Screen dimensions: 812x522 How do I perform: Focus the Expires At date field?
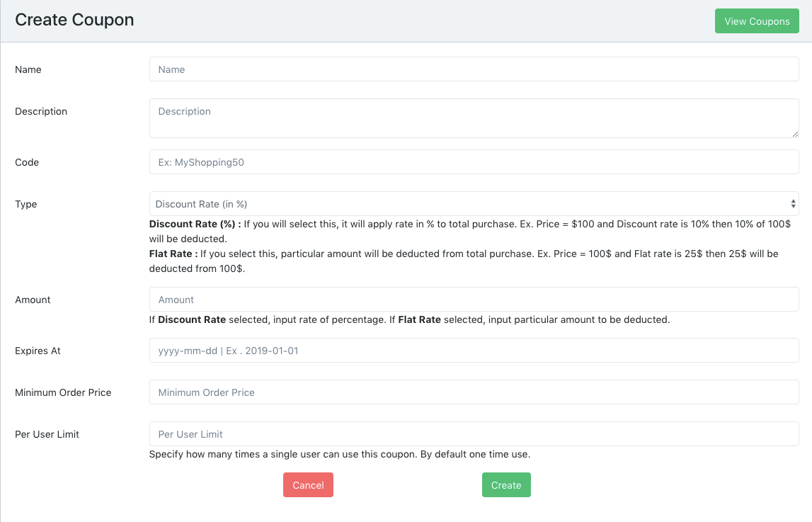474,351
